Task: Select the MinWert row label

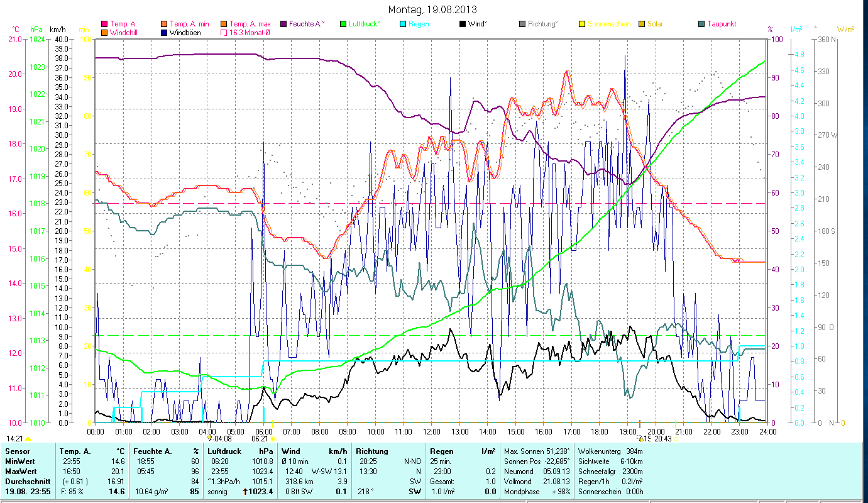Action: click(21, 462)
